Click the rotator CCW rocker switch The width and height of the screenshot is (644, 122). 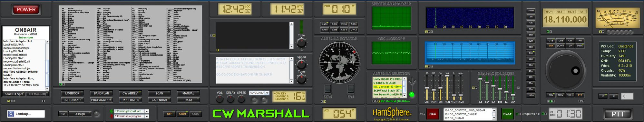coord(327,88)
